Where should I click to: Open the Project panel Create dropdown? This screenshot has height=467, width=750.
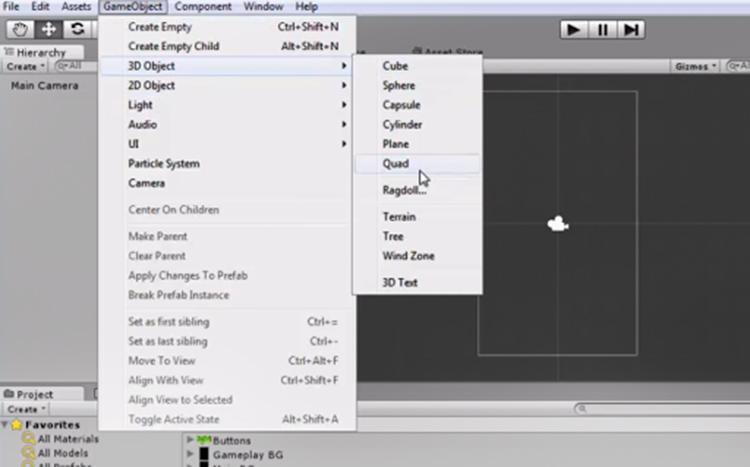24,409
